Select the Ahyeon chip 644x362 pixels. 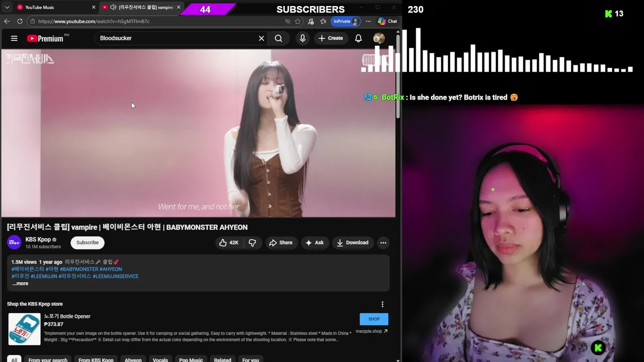133,359
